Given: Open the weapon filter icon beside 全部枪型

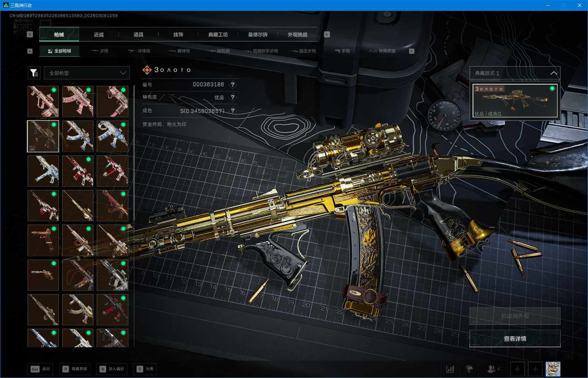Looking at the screenshot, I should point(34,73).
